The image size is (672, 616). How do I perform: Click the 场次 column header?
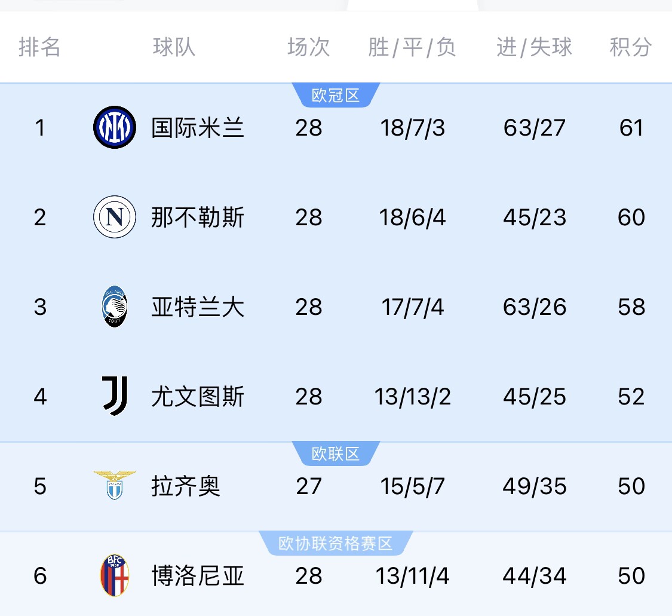coord(308,47)
